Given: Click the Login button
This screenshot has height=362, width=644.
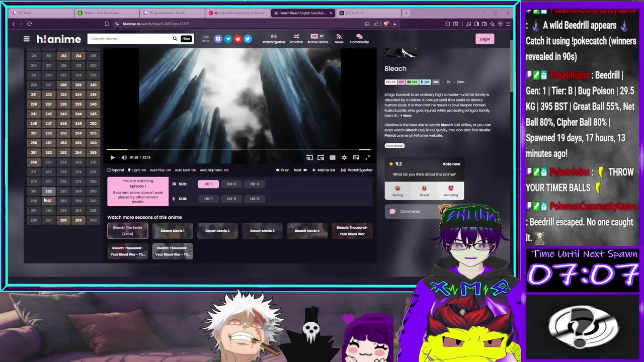Looking at the screenshot, I should point(485,39).
